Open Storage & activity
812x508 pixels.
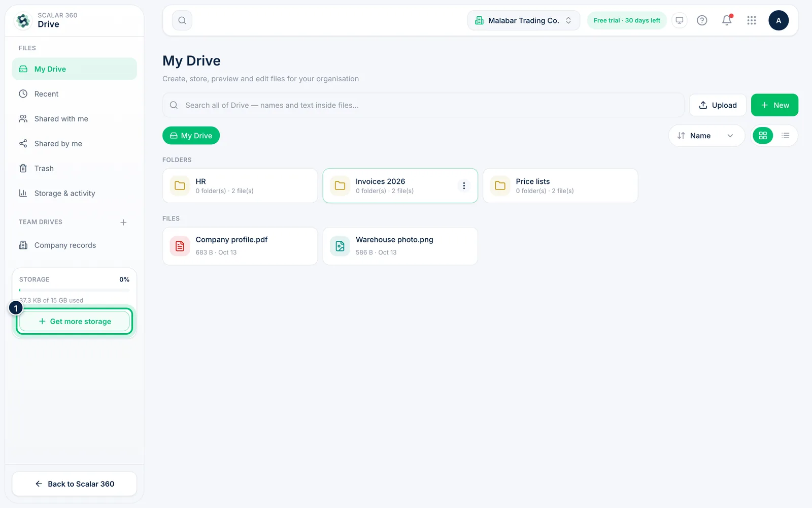click(75, 194)
